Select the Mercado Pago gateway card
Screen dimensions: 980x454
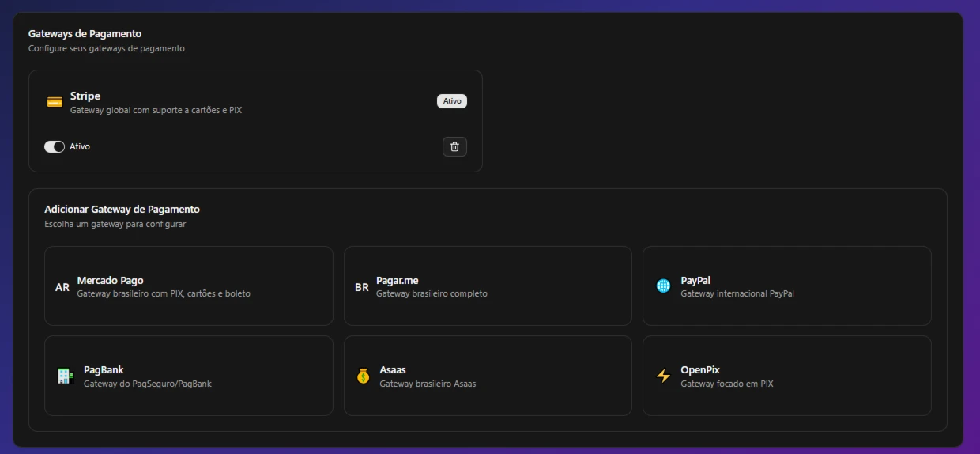click(189, 286)
